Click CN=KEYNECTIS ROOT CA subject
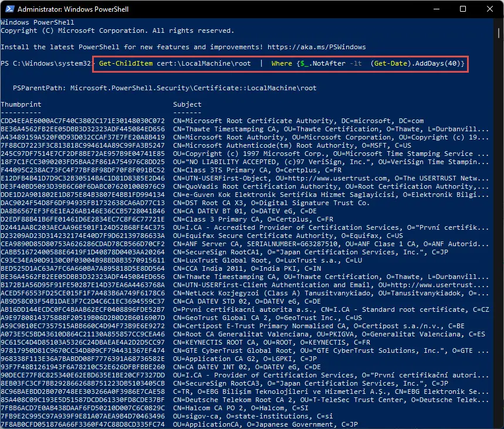Image resolution: width=504 pixels, height=429 pixels. click(x=271, y=342)
